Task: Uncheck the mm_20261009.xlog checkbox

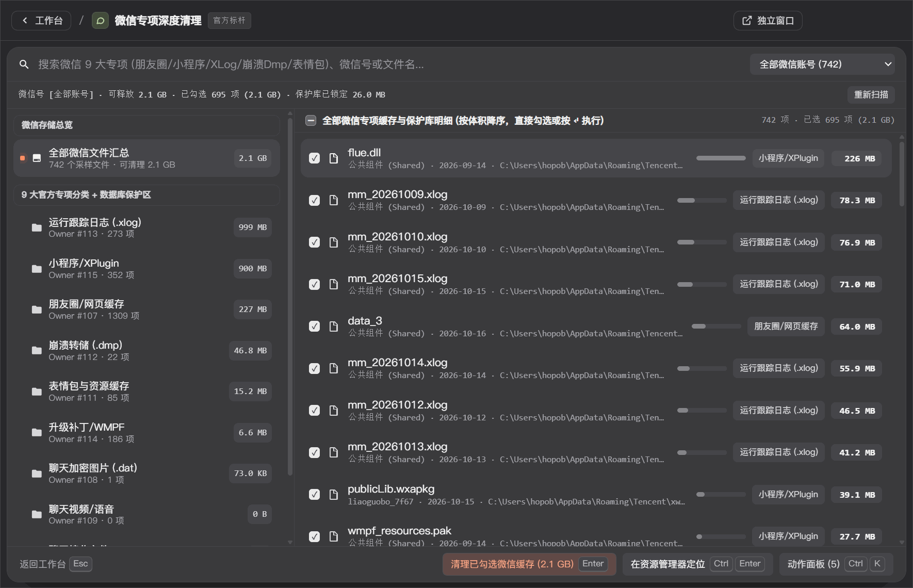Action: pyautogui.click(x=314, y=200)
